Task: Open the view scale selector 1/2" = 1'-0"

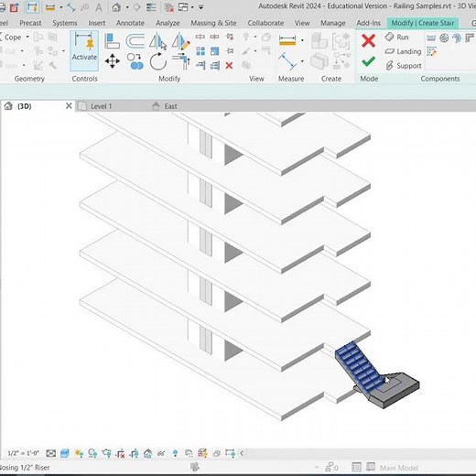Action: tap(23, 453)
